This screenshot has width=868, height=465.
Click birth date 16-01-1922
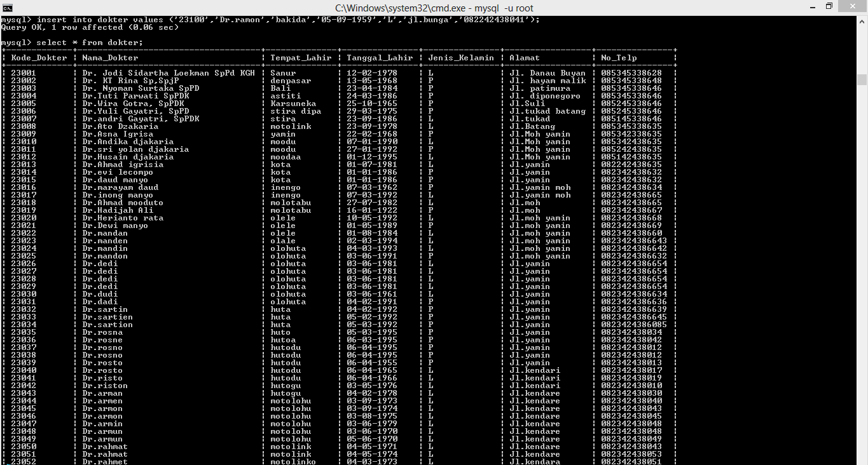[372, 210]
